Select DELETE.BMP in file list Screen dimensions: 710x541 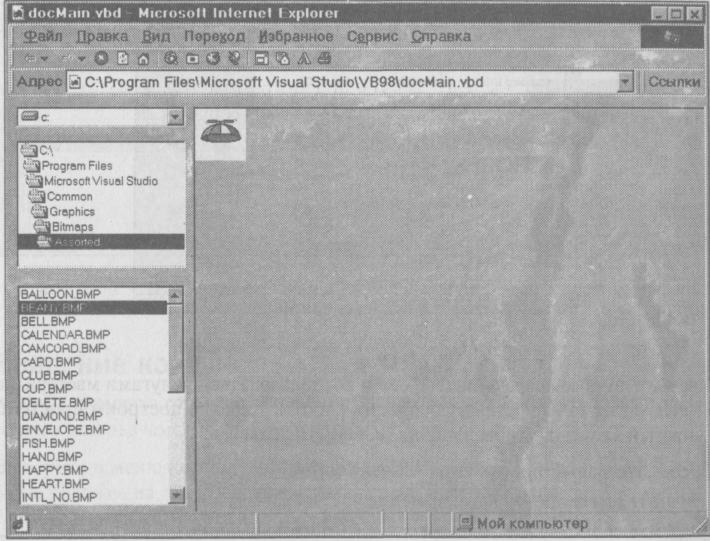[x=58, y=403]
